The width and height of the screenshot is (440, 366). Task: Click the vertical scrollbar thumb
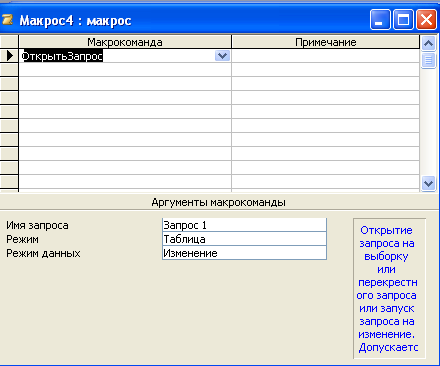point(428,61)
